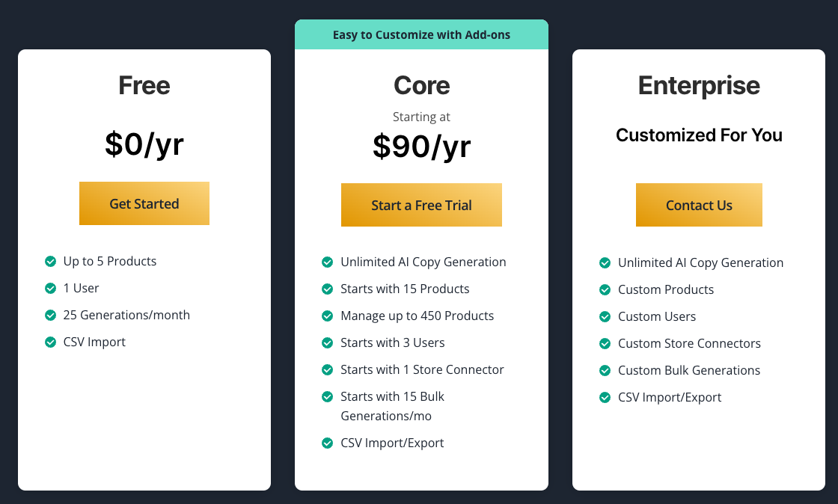Click the $90/yr price text
The width and height of the screenshot is (838, 504).
point(421,146)
